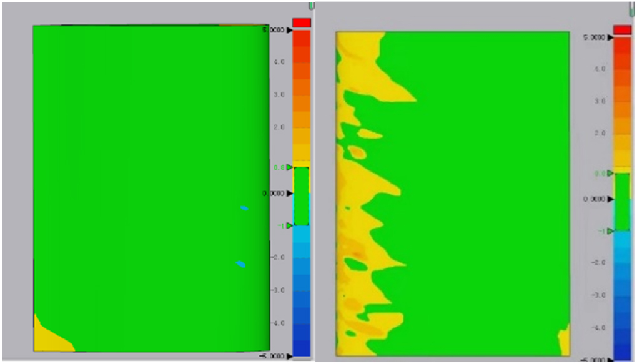
Task: Select the red over-range swatch on right legend
Action: (x=622, y=29)
